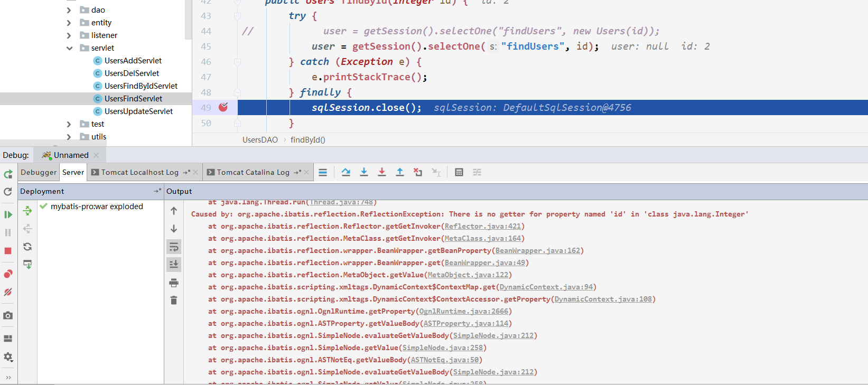Collapse the servlet package

point(69,48)
